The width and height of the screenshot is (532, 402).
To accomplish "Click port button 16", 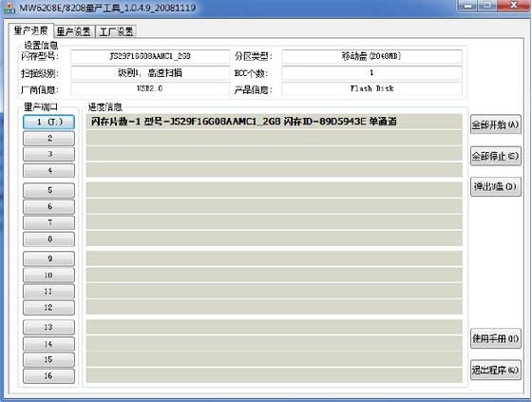I will tap(48, 375).
